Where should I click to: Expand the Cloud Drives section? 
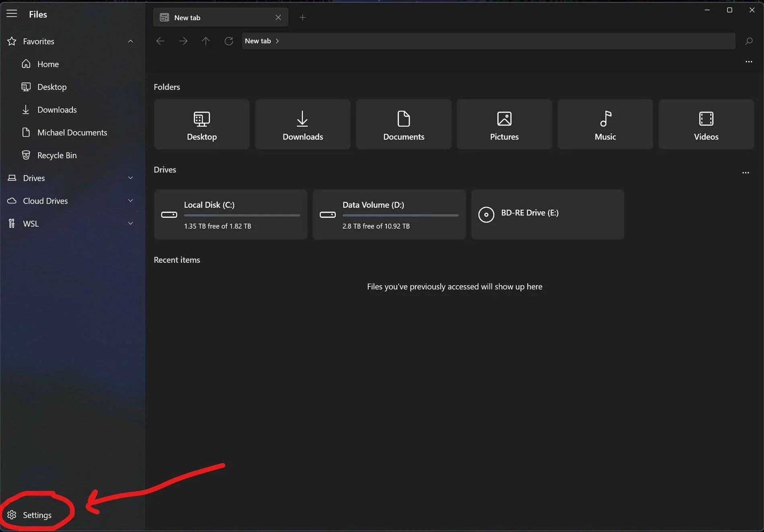(130, 201)
